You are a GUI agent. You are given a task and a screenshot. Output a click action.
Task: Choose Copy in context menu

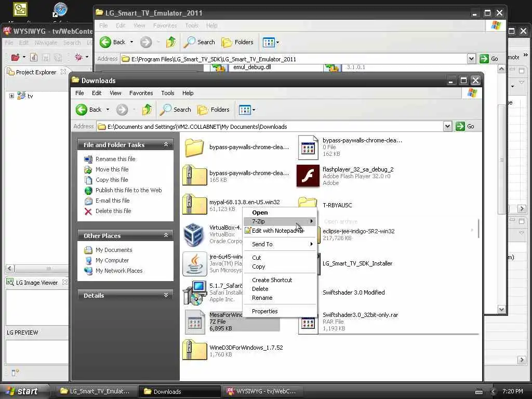point(280,267)
